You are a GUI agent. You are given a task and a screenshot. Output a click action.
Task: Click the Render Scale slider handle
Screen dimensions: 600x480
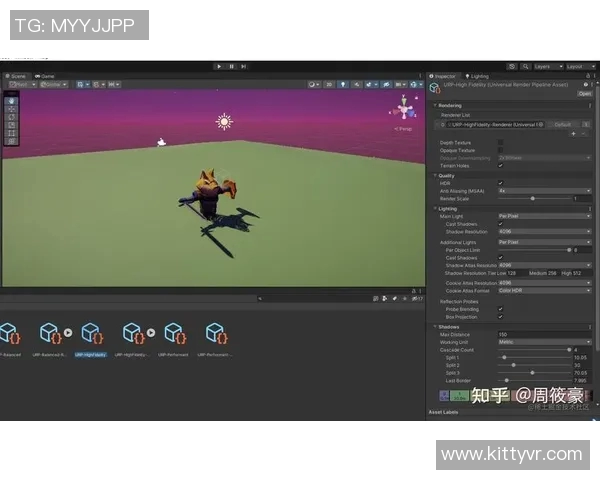532,198
